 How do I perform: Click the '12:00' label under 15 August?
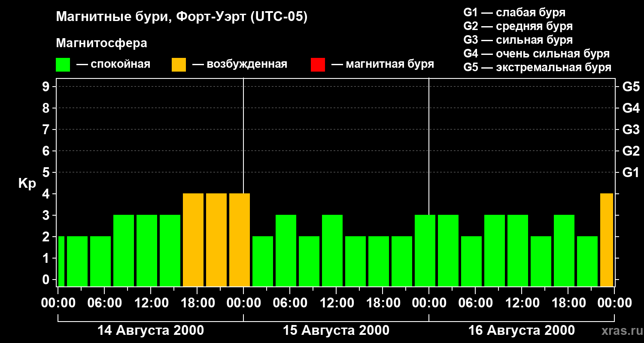(336, 303)
